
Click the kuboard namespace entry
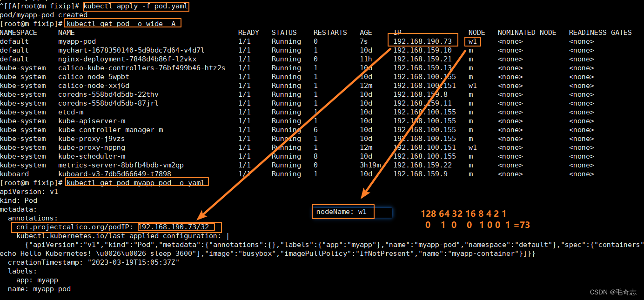14,174
